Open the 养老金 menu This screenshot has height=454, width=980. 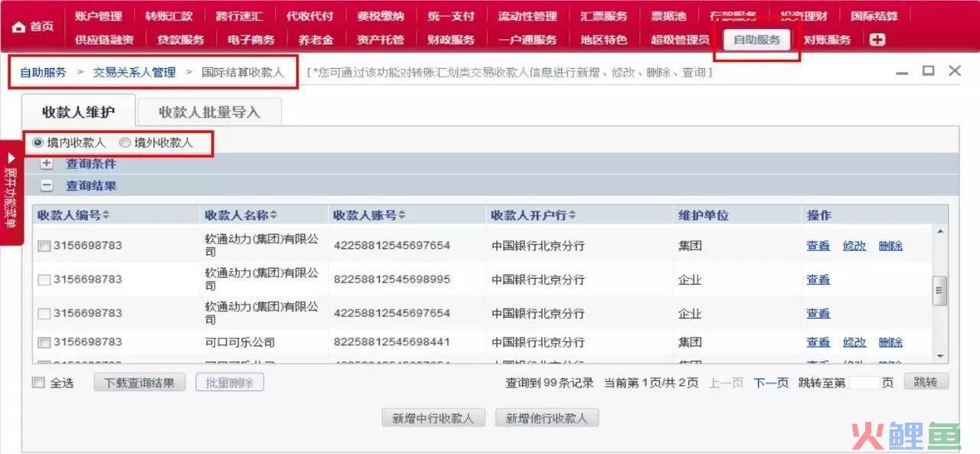315,40
